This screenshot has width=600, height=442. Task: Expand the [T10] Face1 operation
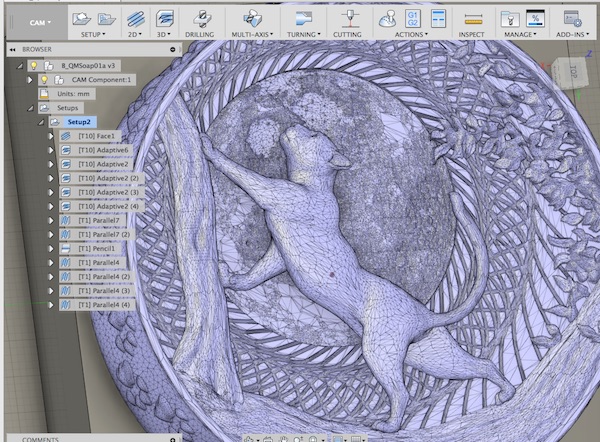[x=51, y=136]
